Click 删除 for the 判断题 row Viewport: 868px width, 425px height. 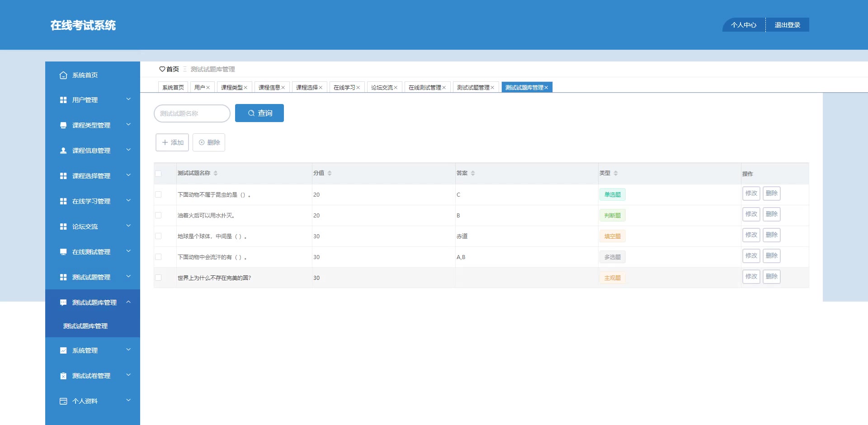tap(772, 214)
